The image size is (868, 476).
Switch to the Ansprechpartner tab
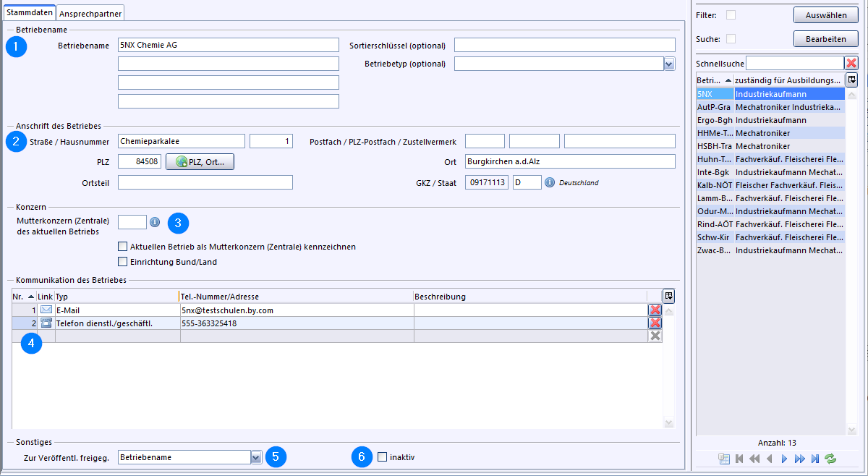[x=90, y=13]
